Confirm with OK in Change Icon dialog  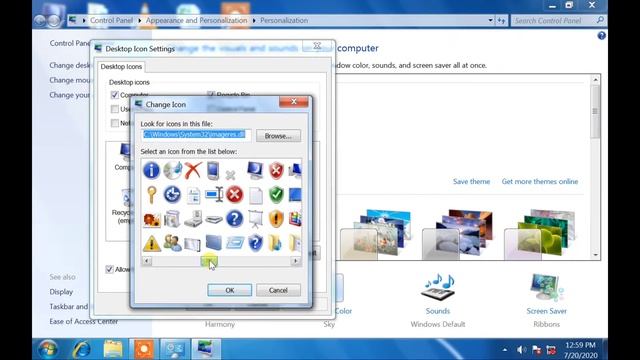(230, 290)
